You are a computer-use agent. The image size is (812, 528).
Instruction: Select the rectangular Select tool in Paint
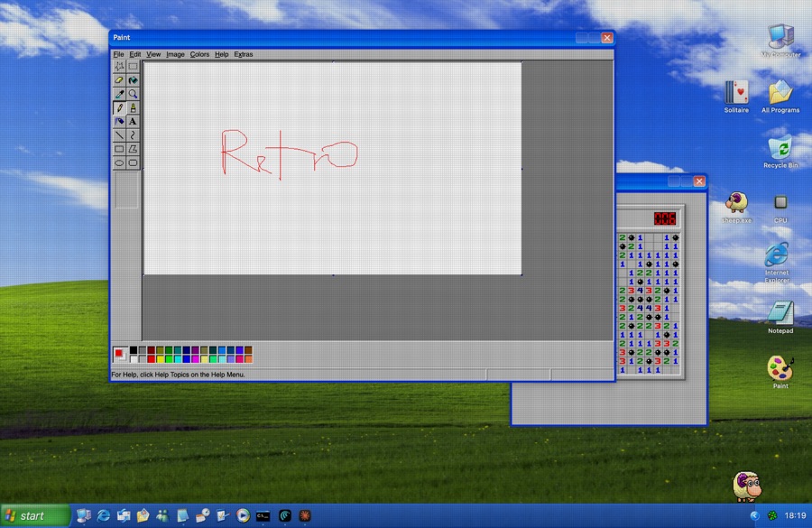click(134, 66)
